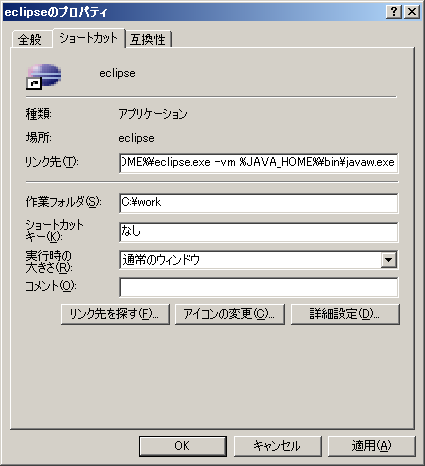Click the リンク先を探す button

coord(115,314)
